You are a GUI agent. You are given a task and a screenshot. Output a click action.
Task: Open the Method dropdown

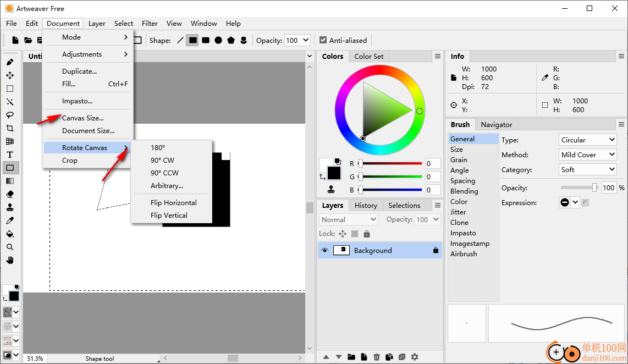pos(587,155)
